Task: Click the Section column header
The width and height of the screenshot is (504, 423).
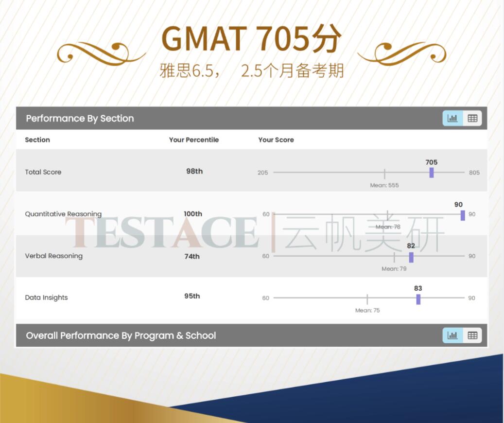Action: click(37, 140)
